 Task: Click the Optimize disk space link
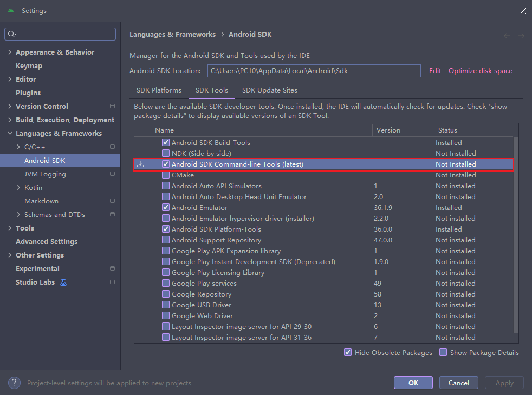480,71
